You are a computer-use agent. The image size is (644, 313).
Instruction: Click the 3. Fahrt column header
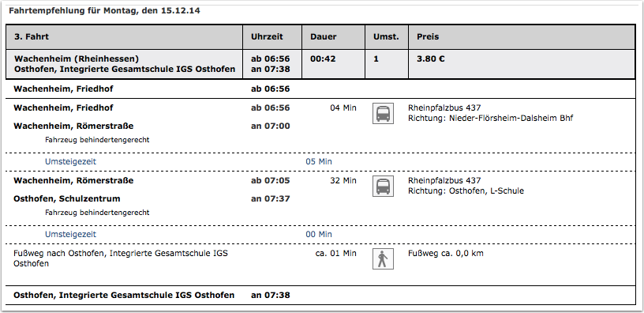pyautogui.click(x=125, y=37)
